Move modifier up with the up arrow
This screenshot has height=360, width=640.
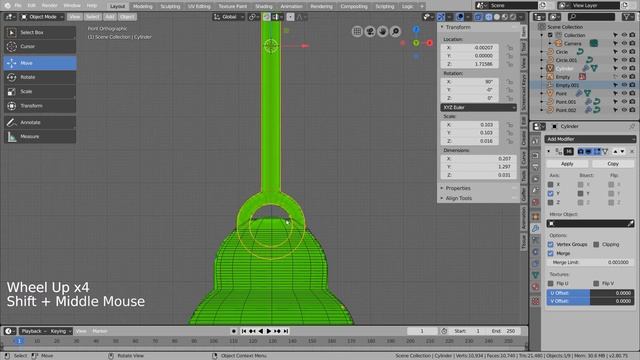point(615,151)
